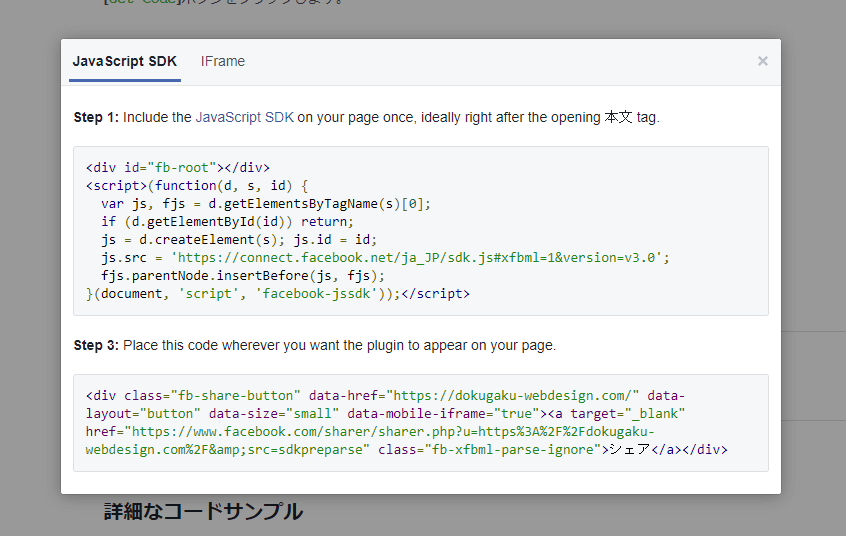
Task: Switch to the JavaScript SDK tab
Action: [125, 62]
